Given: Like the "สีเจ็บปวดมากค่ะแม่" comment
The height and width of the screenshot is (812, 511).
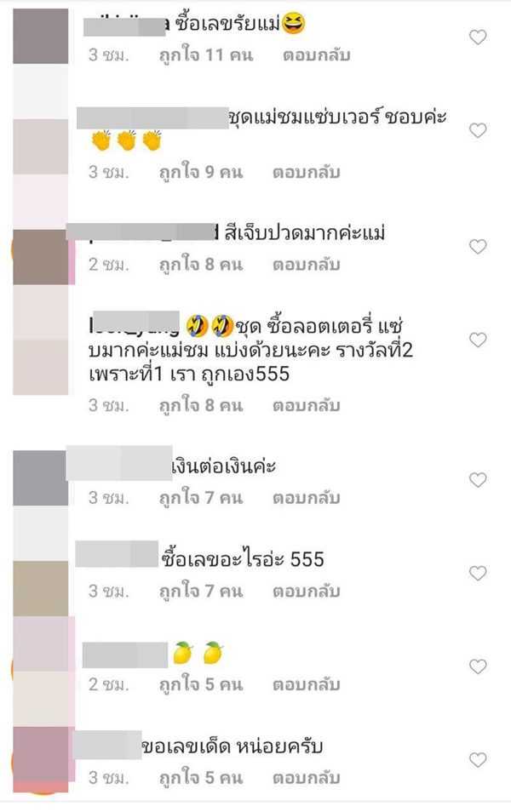Looking at the screenshot, I should (x=478, y=247).
